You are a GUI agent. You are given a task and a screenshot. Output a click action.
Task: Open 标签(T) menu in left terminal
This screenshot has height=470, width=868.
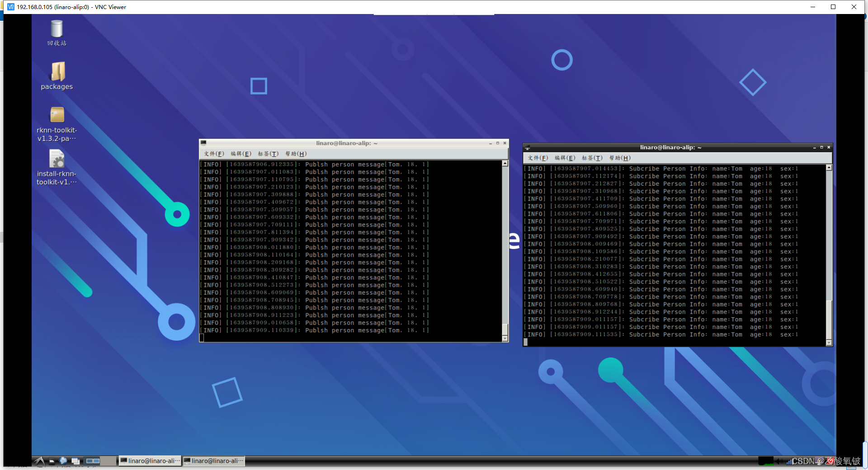click(x=268, y=154)
